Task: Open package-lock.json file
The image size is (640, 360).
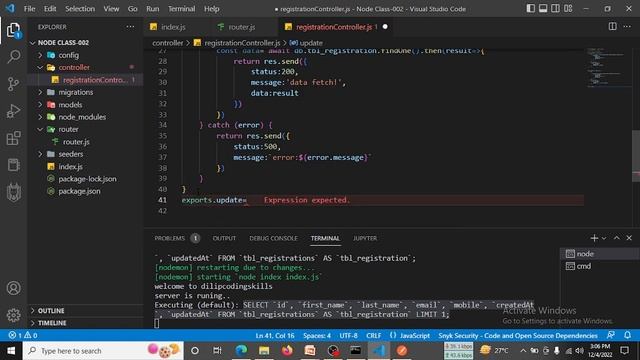Action: [87, 179]
